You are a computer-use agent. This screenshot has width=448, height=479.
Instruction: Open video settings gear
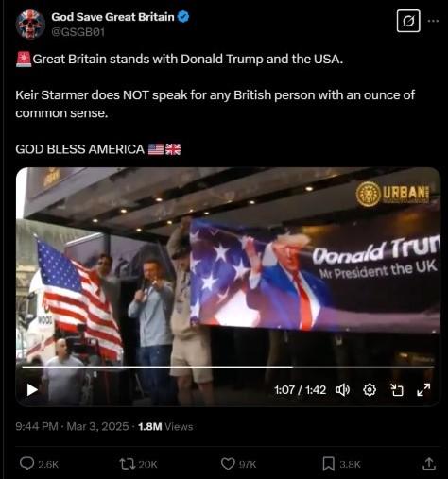click(x=370, y=390)
